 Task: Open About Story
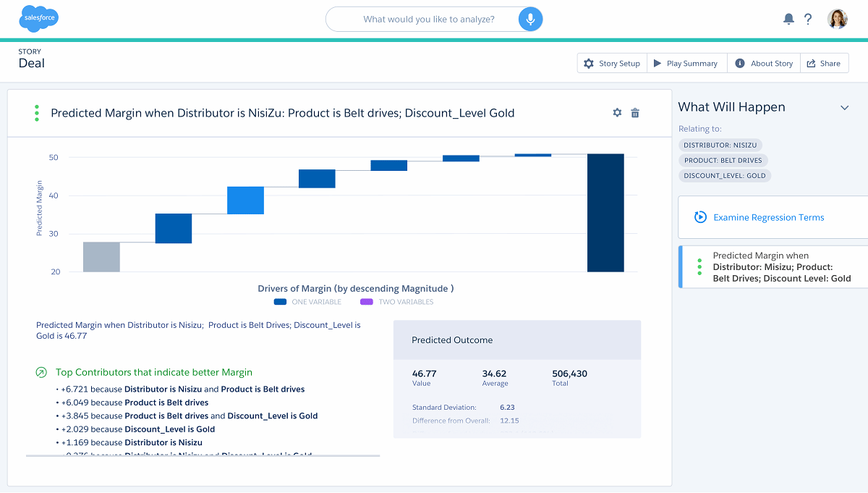point(763,63)
